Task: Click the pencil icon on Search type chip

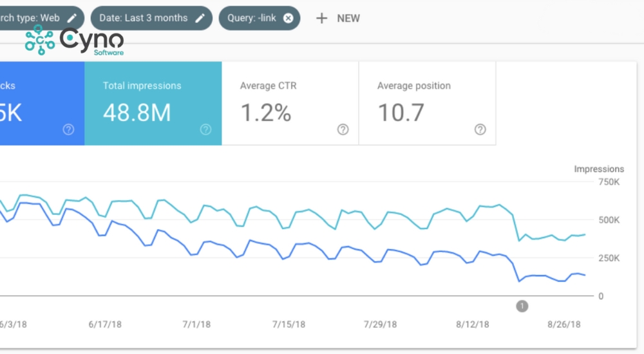Action: click(72, 18)
